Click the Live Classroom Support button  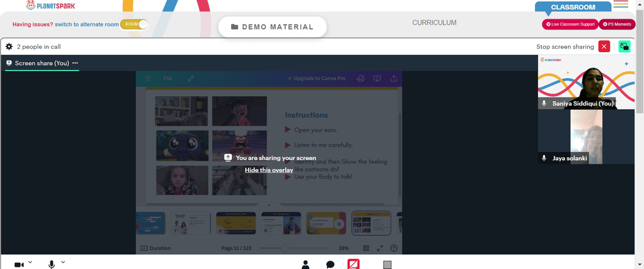[x=570, y=25]
